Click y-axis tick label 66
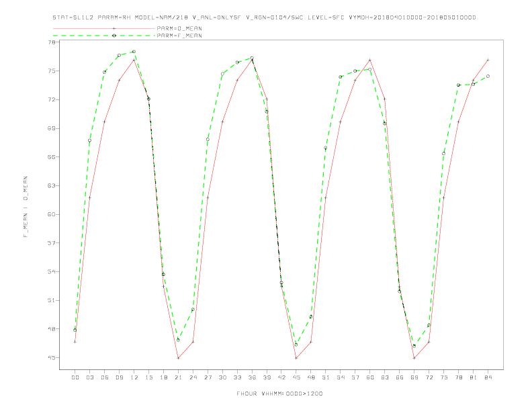The width and height of the screenshot is (532, 411). (51, 157)
